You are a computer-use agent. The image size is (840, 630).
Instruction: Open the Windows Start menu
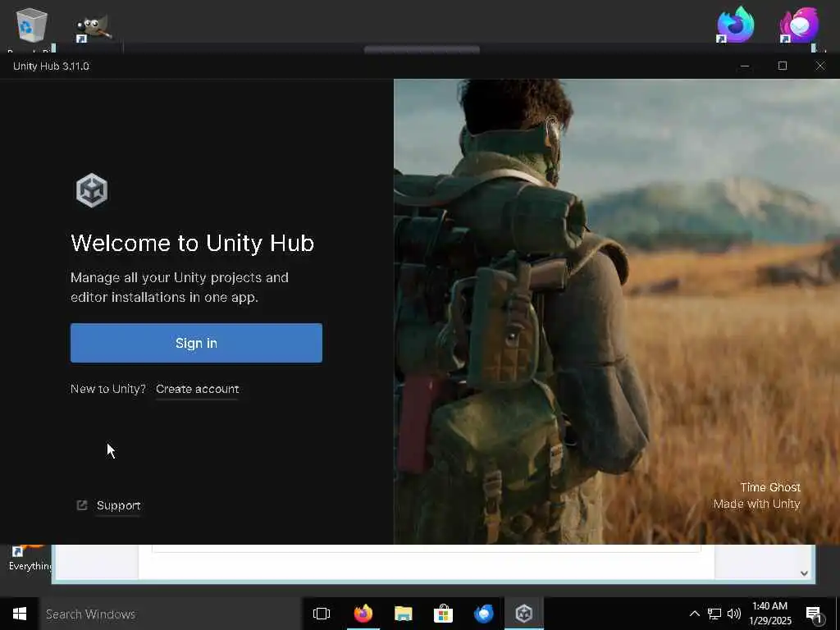point(20,614)
